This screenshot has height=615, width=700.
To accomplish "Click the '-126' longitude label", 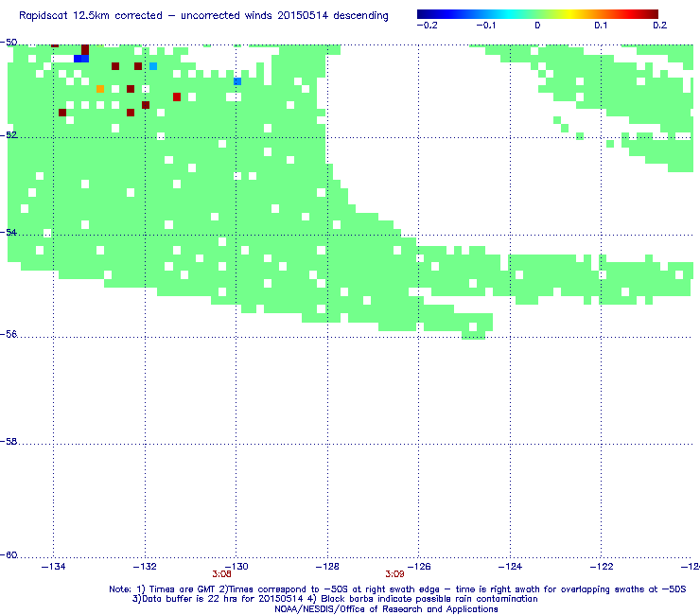I will [419, 567].
